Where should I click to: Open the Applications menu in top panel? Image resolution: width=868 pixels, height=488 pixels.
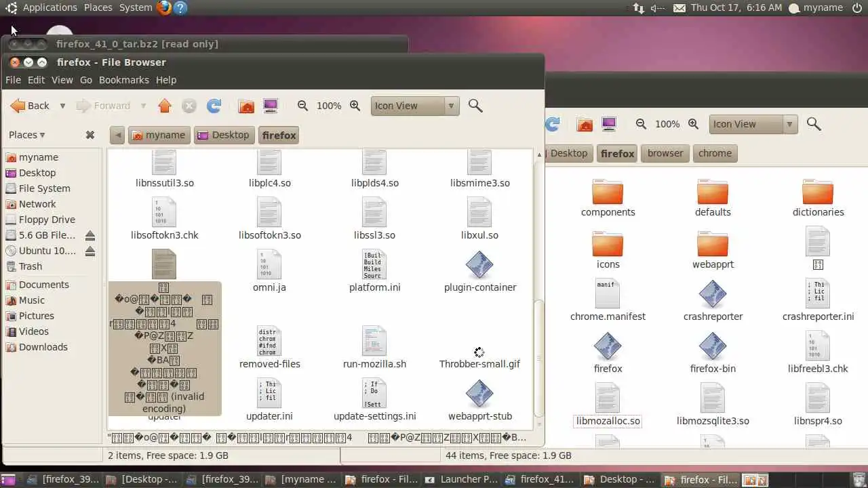[50, 7]
